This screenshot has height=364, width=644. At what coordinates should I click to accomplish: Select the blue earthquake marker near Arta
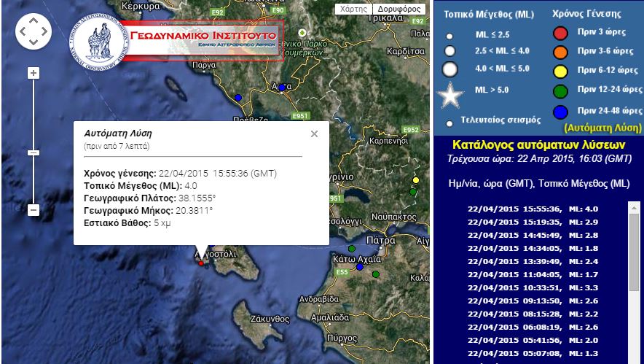coord(281,88)
